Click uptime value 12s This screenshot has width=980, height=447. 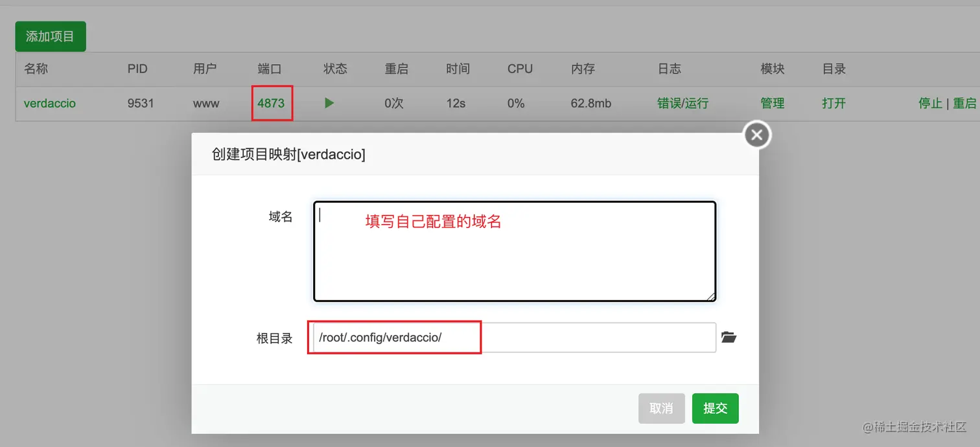pyautogui.click(x=456, y=103)
